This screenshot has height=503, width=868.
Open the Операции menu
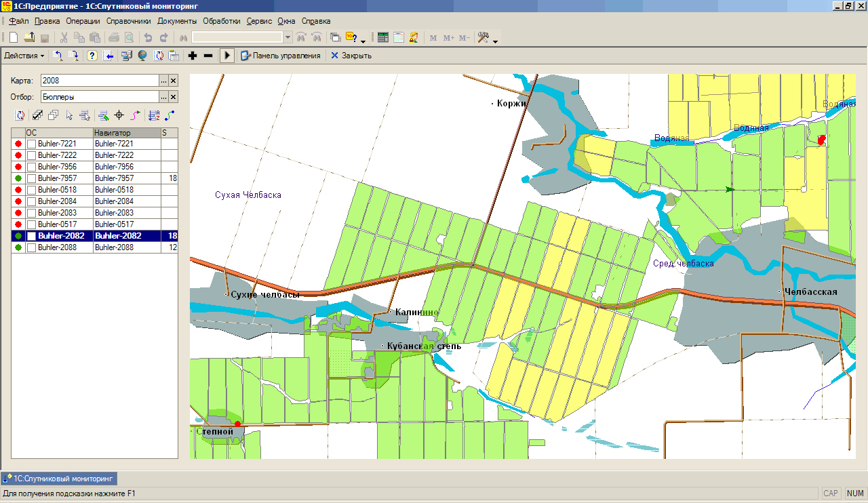pyautogui.click(x=83, y=21)
